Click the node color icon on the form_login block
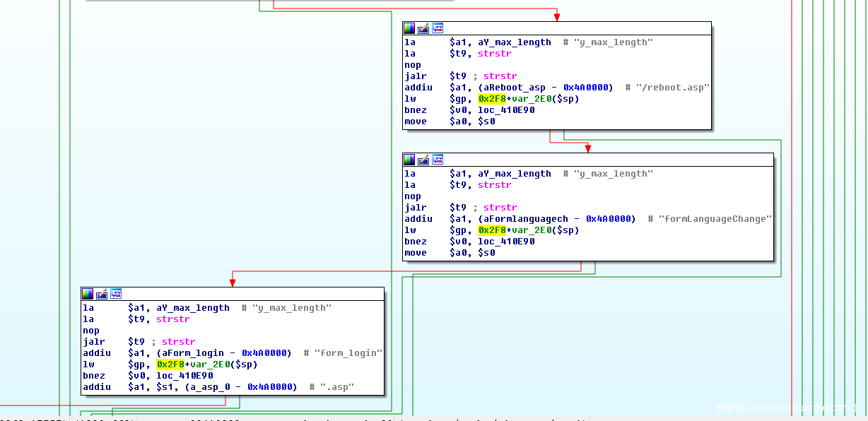The width and height of the screenshot is (868, 421). [x=88, y=294]
